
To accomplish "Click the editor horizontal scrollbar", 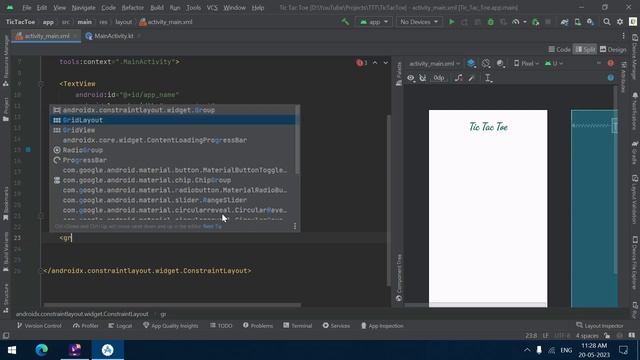I will coord(172,304).
